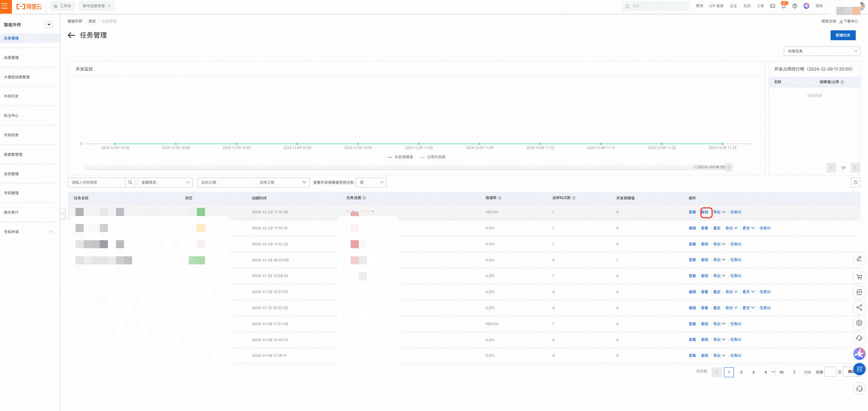Open the hamburger main menu
This screenshot has height=411, width=868.
click(x=5, y=6)
